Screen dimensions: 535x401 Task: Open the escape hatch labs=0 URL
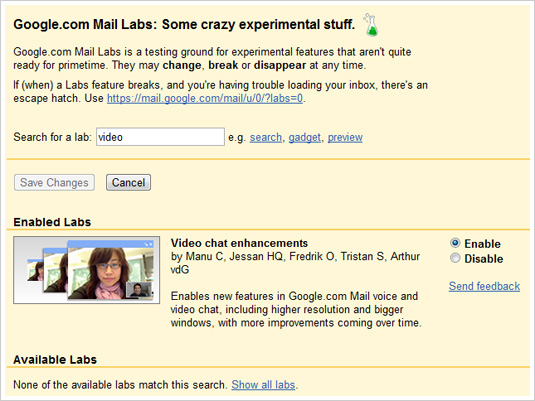[205, 98]
